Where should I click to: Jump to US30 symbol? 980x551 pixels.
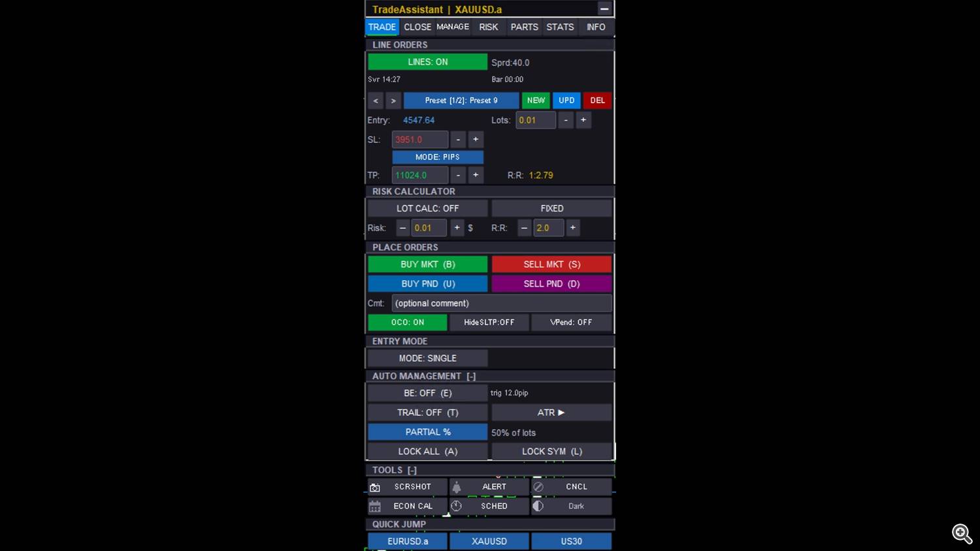coord(571,541)
